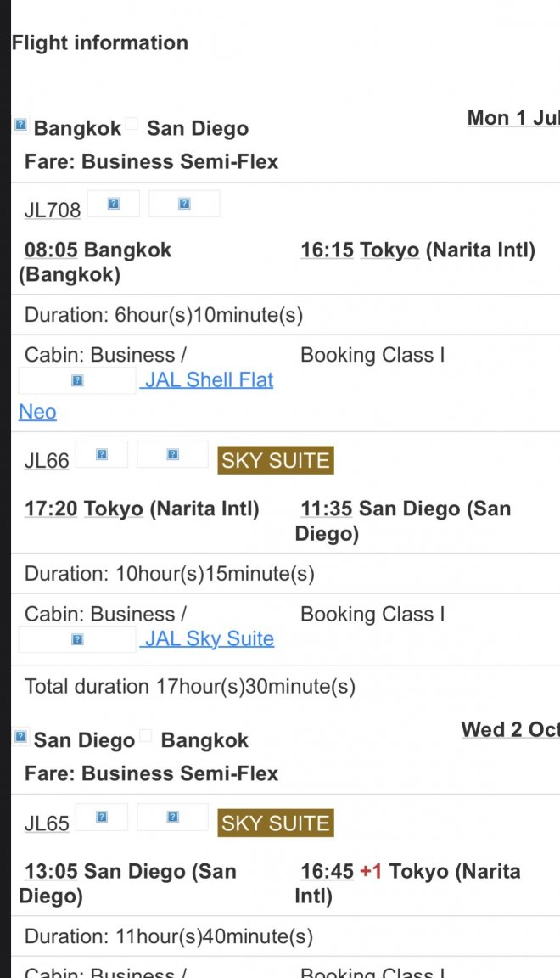Select flight number JL65
The image size is (560, 978).
click(47, 823)
